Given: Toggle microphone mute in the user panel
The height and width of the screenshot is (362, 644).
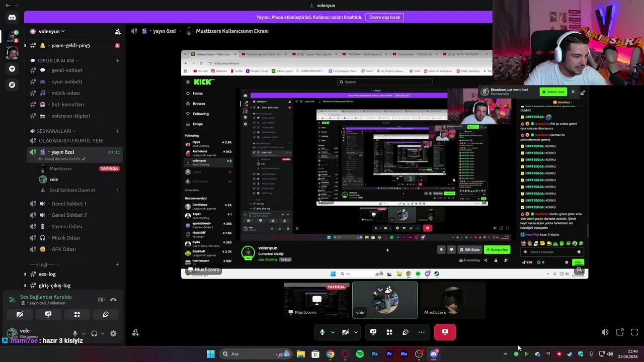Looking at the screenshot, I should [75, 333].
